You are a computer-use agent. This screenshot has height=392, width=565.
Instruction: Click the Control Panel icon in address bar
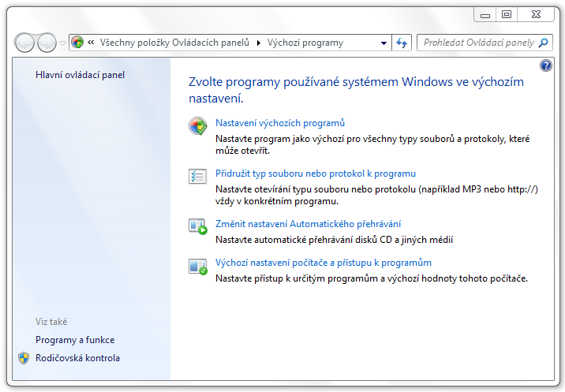pyautogui.click(x=77, y=43)
